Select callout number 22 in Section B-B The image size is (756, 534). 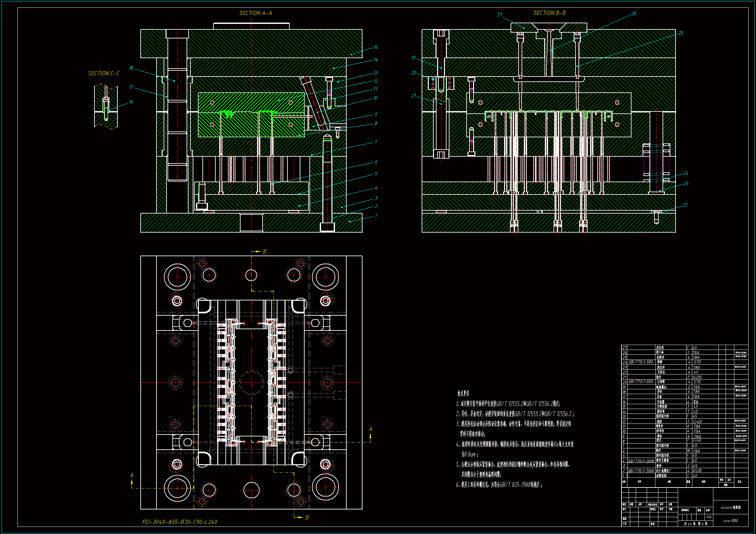coord(685,205)
